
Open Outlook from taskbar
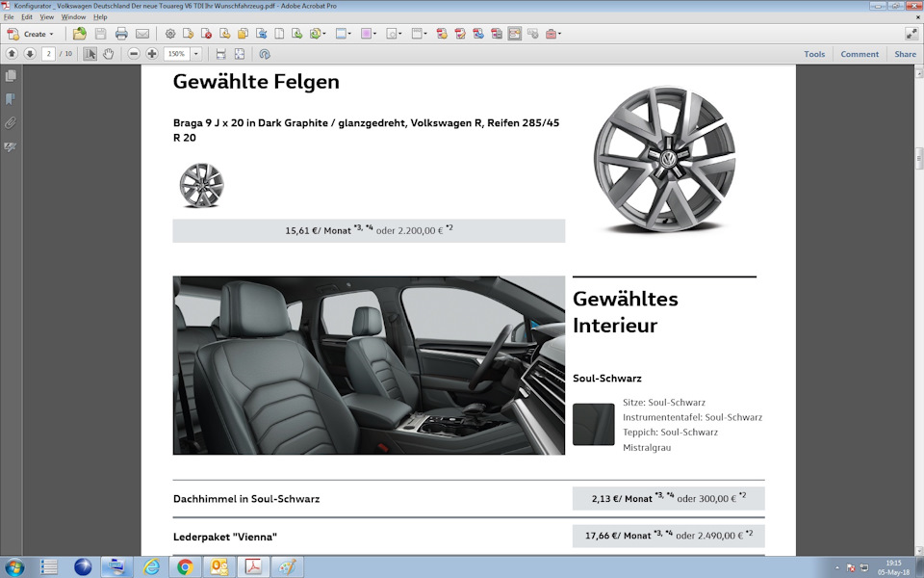coord(219,566)
